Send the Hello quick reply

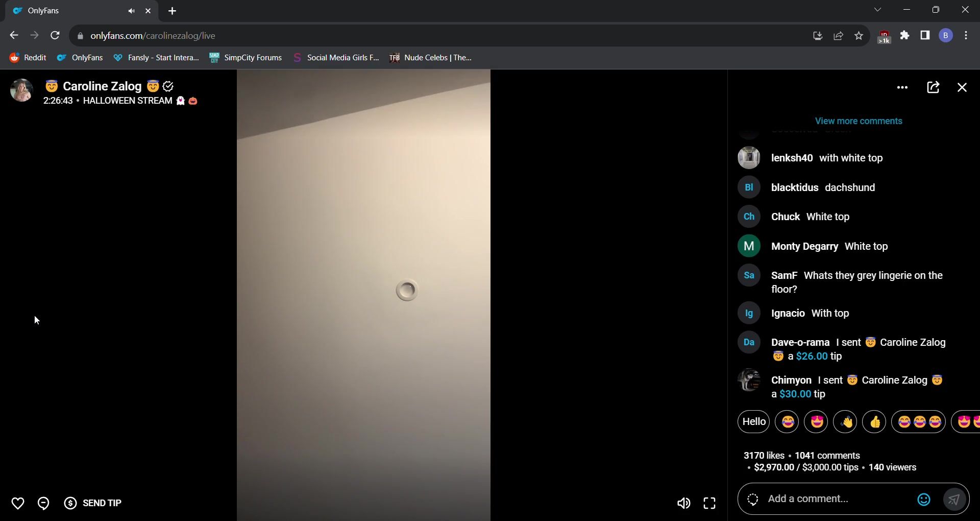point(753,422)
